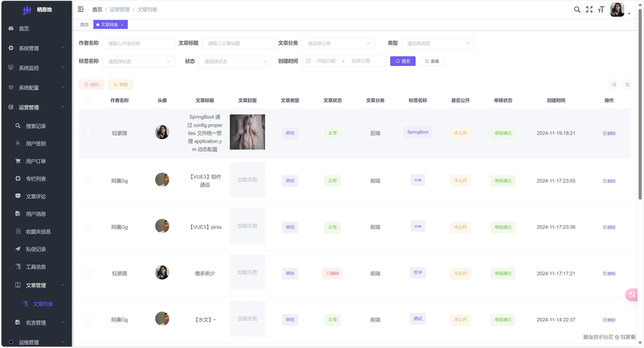Check the row for SpringBoot article
Image resolution: width=644 pixels, height=348 pixels.
click(x=89, y=133)
